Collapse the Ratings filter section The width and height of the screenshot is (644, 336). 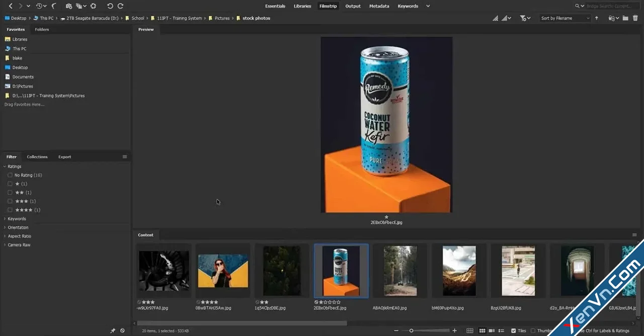pos(5,166)
